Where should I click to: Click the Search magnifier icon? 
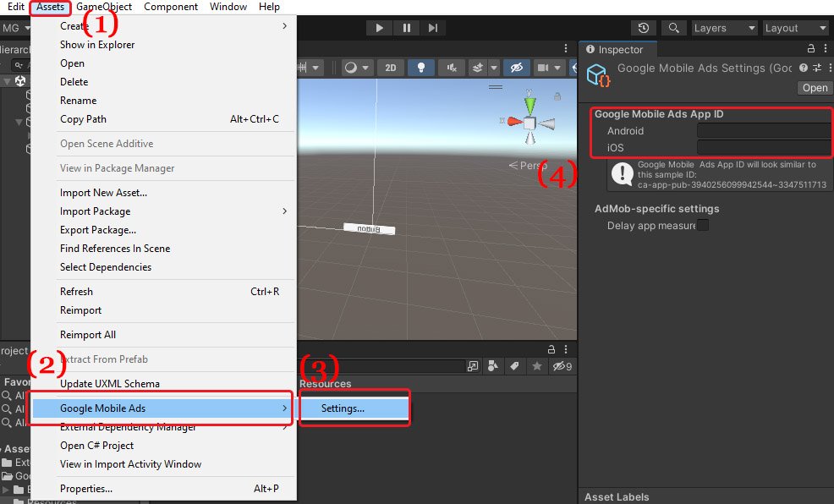click(x=673, y=28)
